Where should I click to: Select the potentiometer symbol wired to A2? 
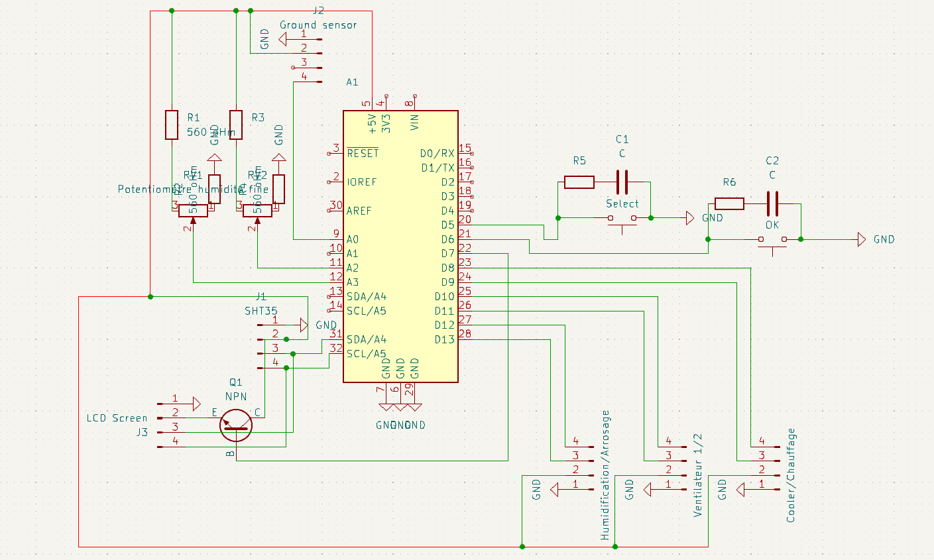tap(257, 212)
